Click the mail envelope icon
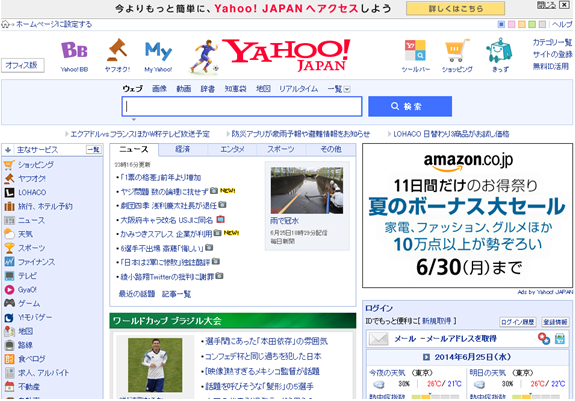The width and height of the screenshot is (575, 401). (378, 339)
